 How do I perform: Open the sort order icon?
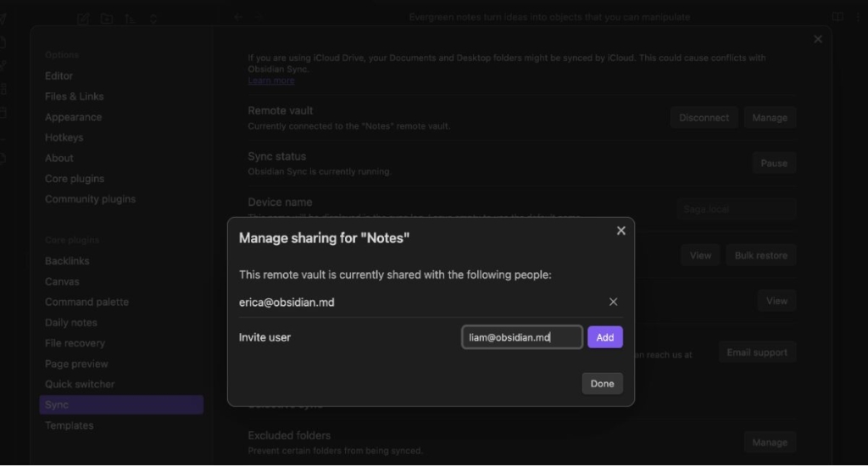130,18
